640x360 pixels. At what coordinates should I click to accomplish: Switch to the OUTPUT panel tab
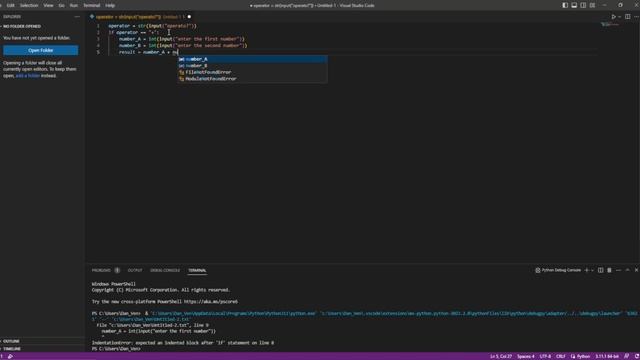[x=135, y=270]
